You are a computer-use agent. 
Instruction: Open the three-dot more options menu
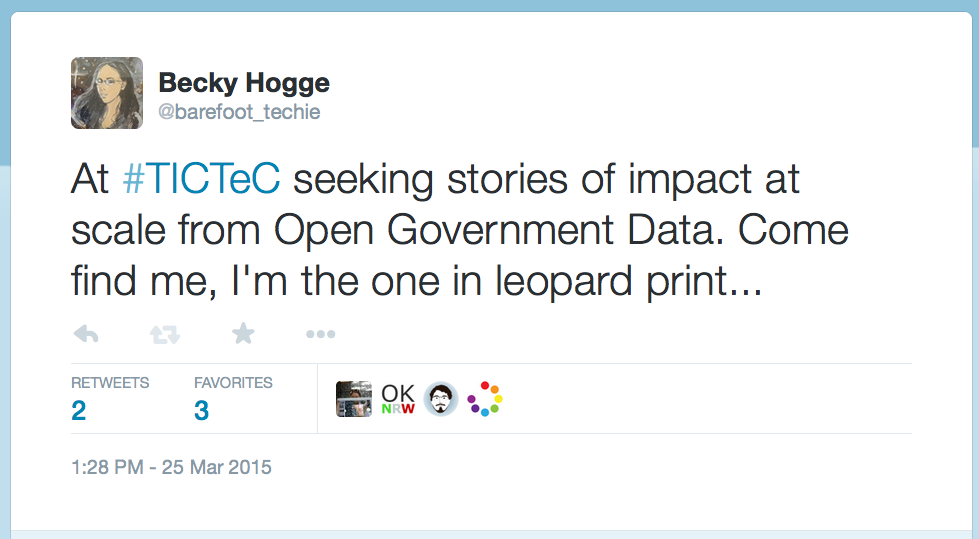click(x=320, y=334)
